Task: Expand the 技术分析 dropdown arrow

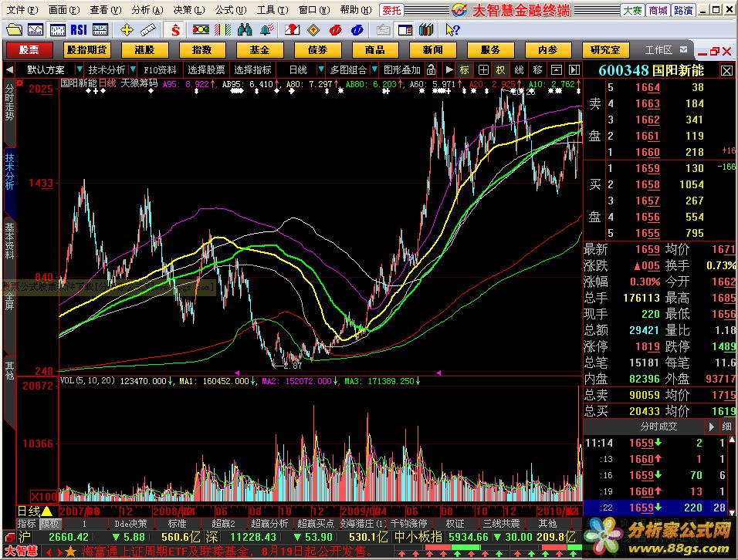Action: pos(133,70)
